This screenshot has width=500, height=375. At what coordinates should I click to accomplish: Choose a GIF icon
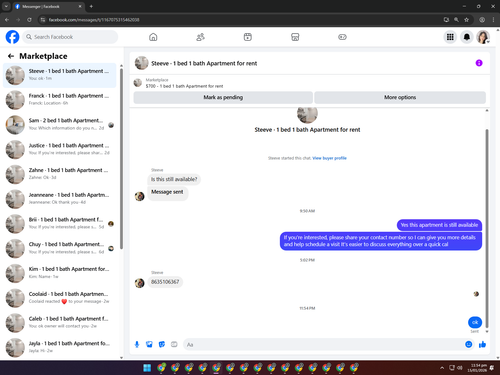point(174,344)
